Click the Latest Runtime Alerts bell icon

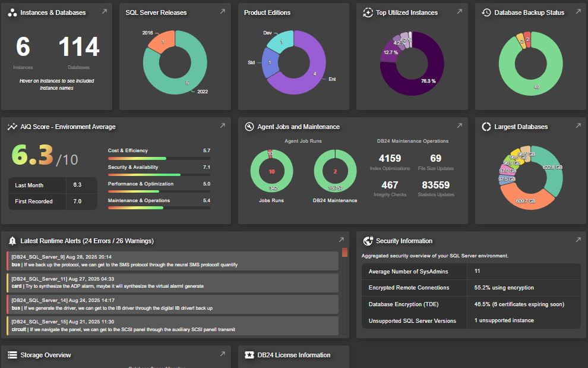(x=12, y=241)
